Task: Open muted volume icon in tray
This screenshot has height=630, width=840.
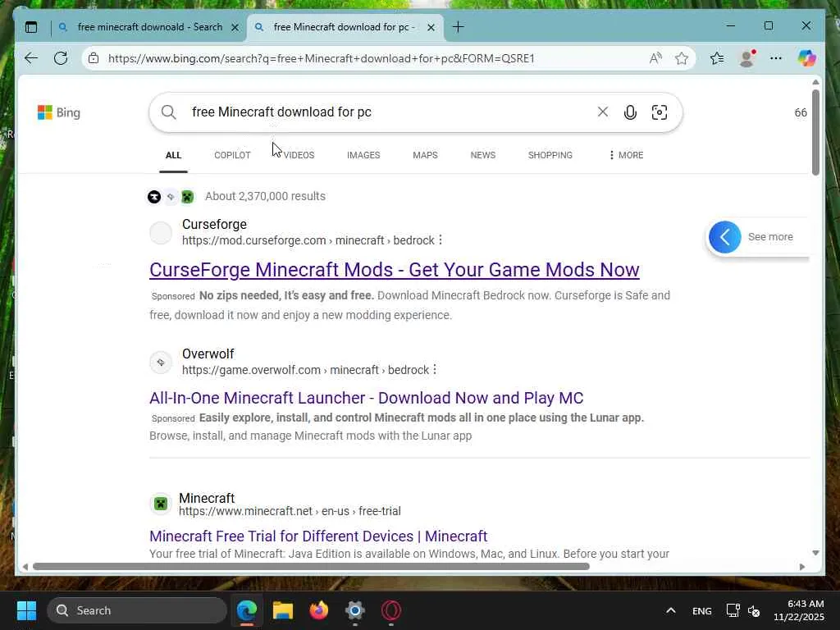Action: tap(755, 610)
